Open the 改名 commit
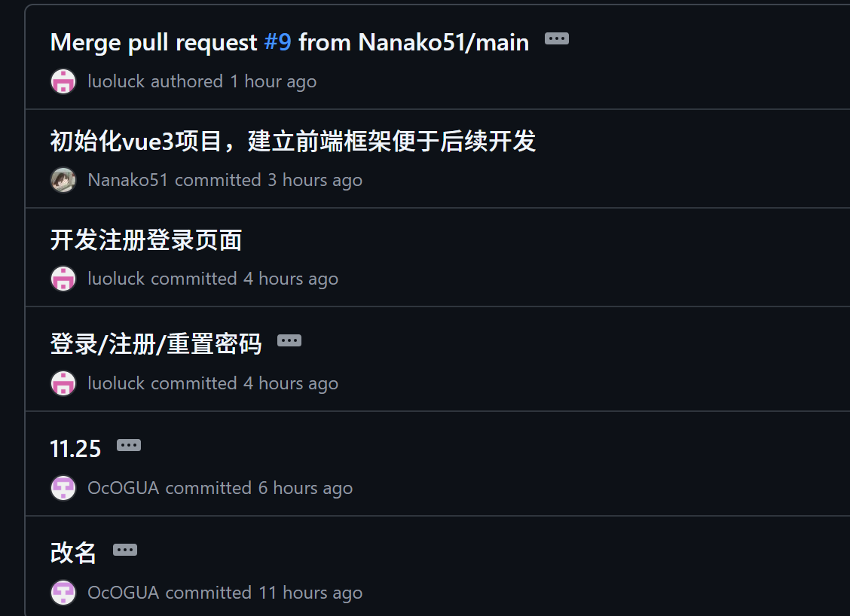 72,551
